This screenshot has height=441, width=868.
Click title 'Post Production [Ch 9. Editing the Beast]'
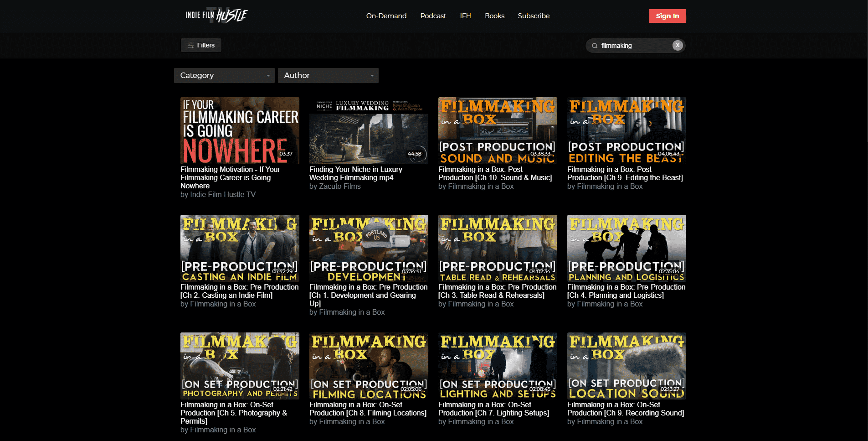pos(625,173)
